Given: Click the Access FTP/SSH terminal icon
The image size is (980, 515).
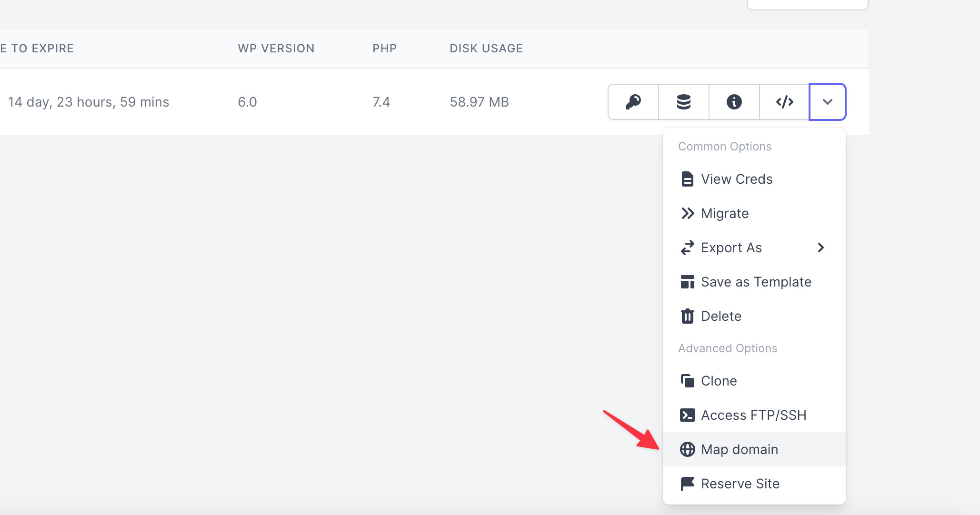Looking at the screenshot, I should [688, 415].
